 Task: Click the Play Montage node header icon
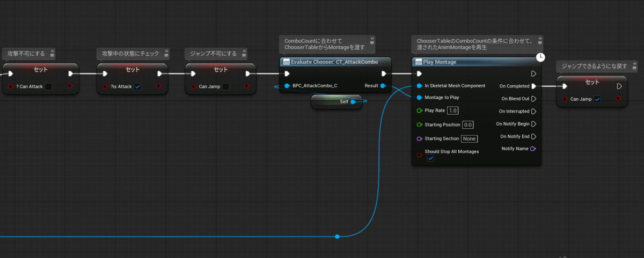pos(419,62)
